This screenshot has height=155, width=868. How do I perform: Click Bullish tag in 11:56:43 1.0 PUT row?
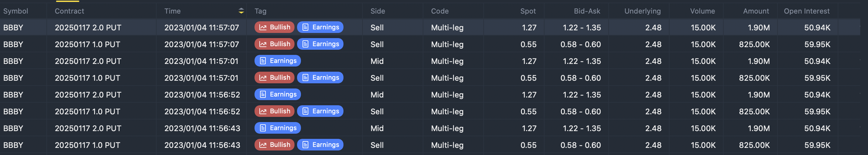pyautogui.click(x=274, y=145)
